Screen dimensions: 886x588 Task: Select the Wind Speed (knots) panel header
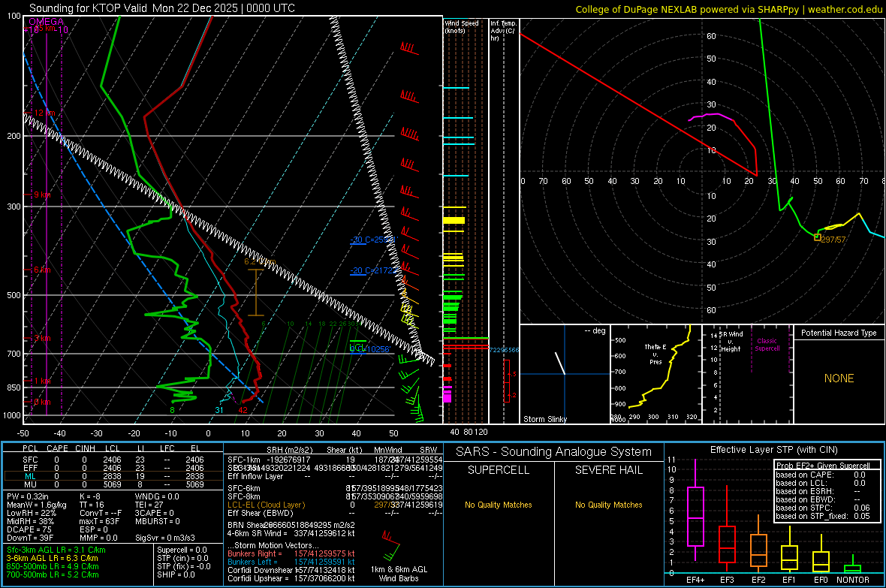[x=462, y=26]
